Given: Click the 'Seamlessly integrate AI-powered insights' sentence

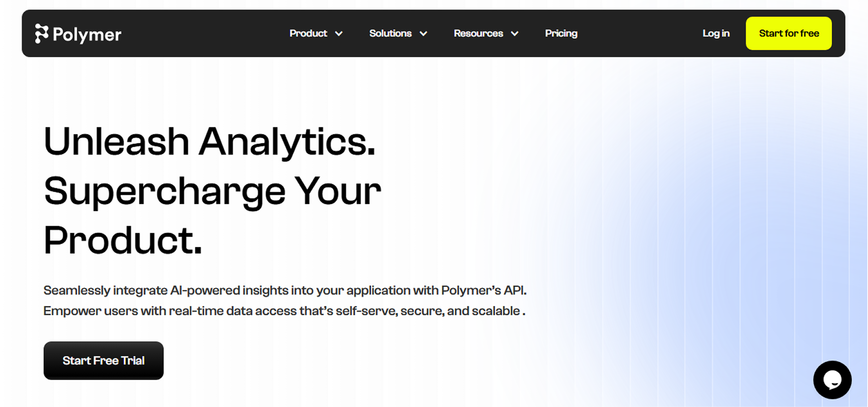Looking at the screenshot, I should 285,290.
